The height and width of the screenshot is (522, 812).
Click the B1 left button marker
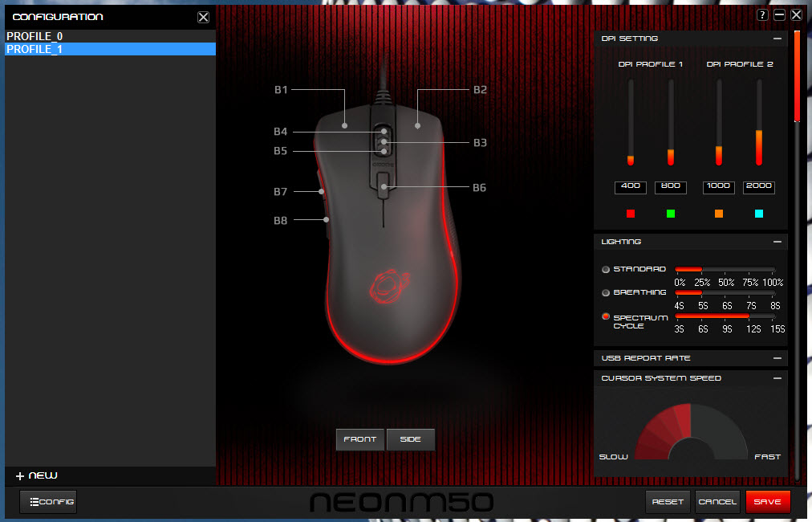tap(344, 125)
